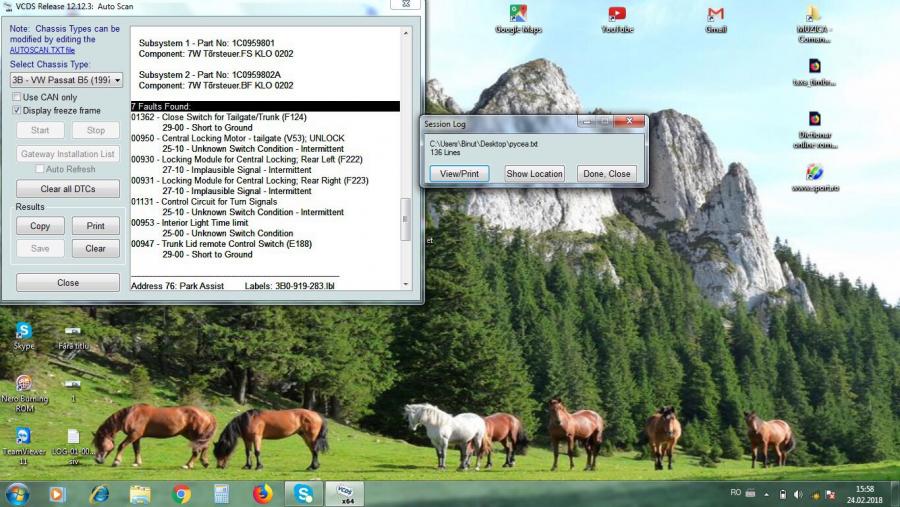Open the Skype desktop shortcut
This screenshot has height=507, width=900.
click(24, 331)
